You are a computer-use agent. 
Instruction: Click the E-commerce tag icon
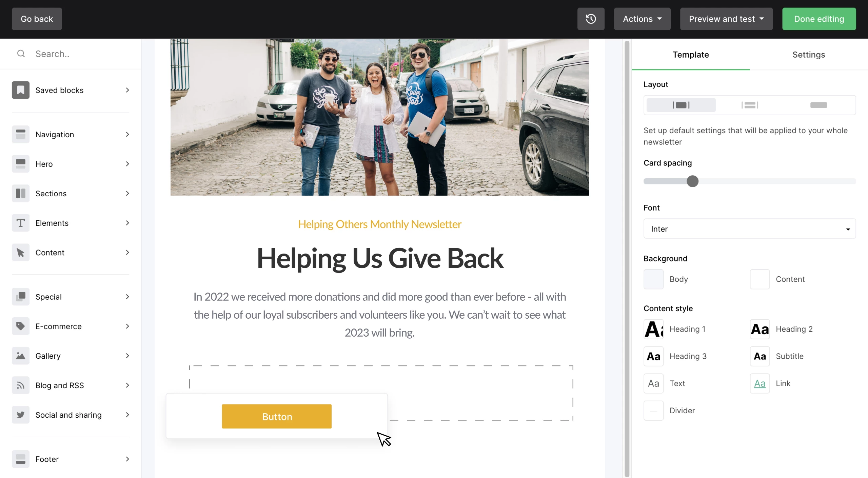click(21, 326)
